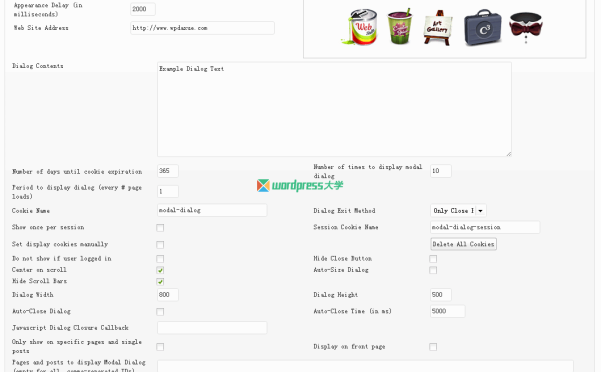Toggle Auto-Close Dialog checkbox
The image size is (601, 372).
(x=160, y=312)
